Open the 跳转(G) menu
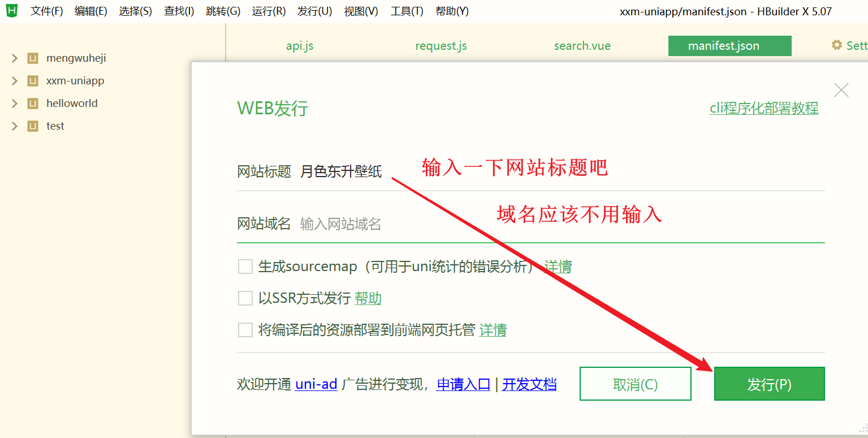 223,11
